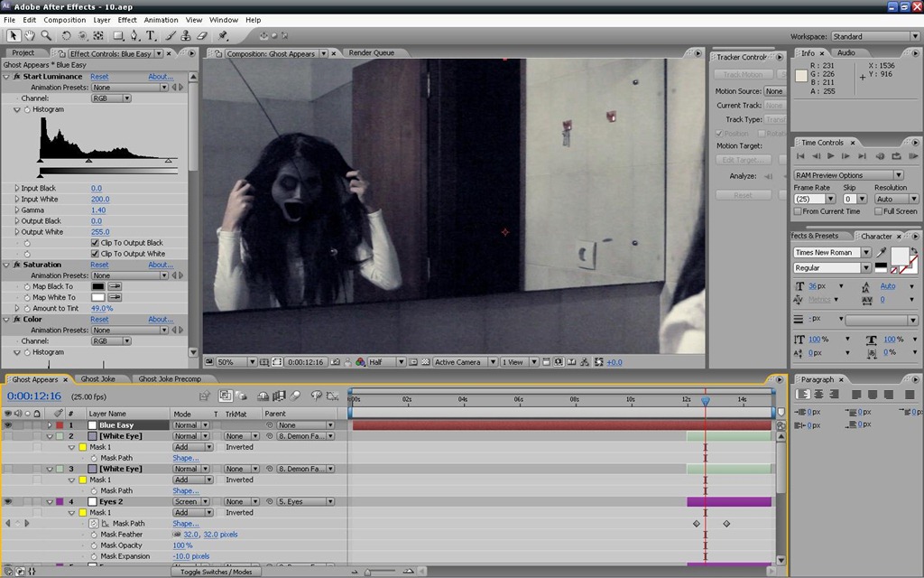Select the Zoom magnifier tool
This screenshot has width=924, height=578.
coord(46,36)
